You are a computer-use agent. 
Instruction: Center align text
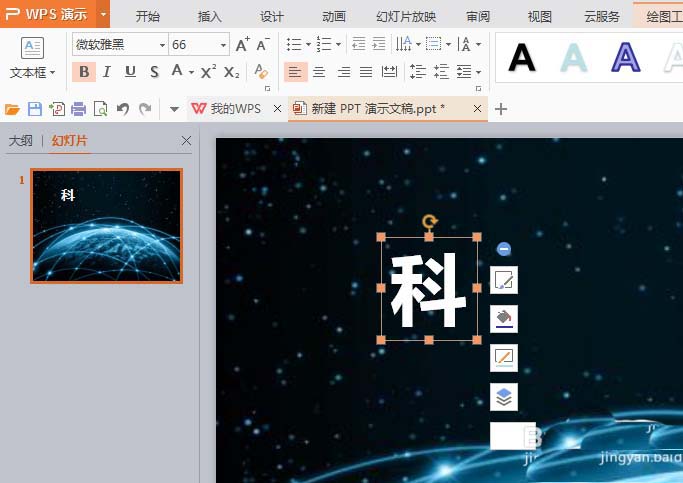[x=319, y=72]
